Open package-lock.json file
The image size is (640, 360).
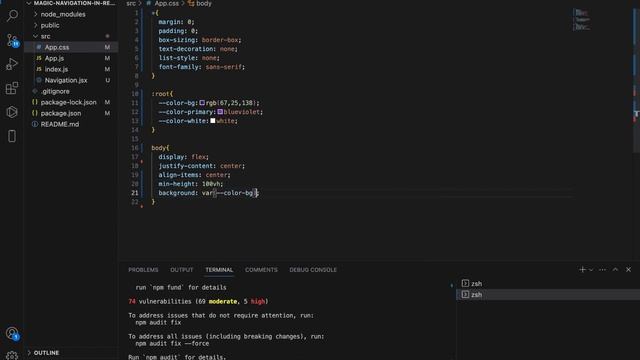(x=71, y=102)
